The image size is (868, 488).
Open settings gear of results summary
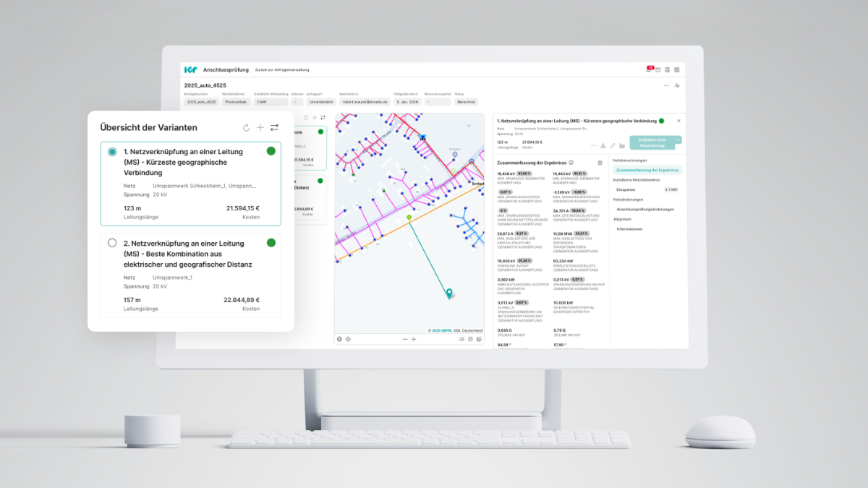600,163
